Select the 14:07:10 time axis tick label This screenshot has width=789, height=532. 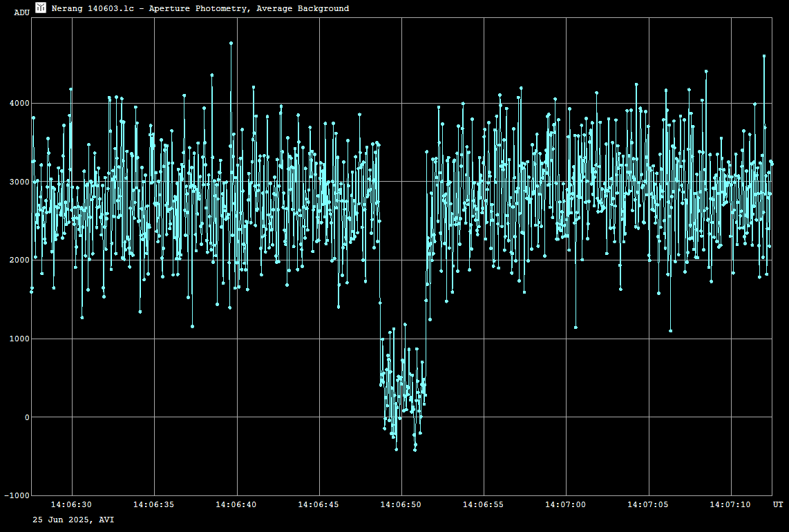click(730, 505)
